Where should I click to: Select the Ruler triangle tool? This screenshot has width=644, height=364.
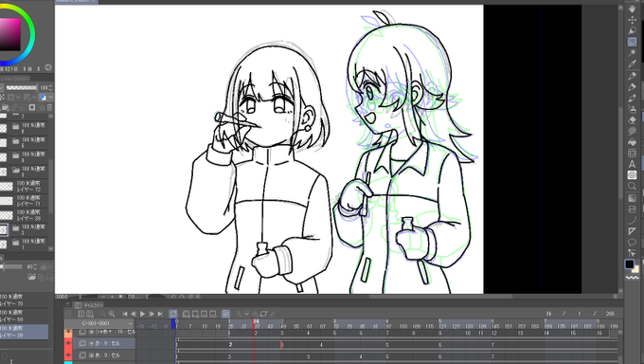click(632, 231)
